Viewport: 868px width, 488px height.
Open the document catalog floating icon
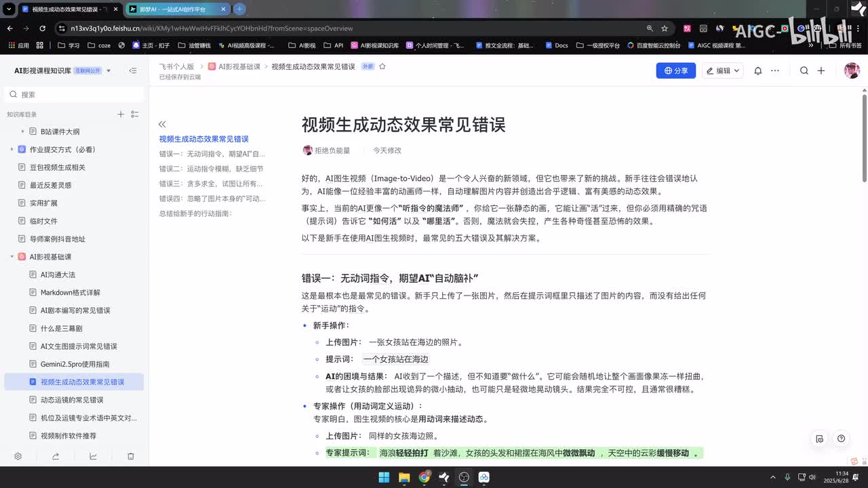(x=820, y=439)
